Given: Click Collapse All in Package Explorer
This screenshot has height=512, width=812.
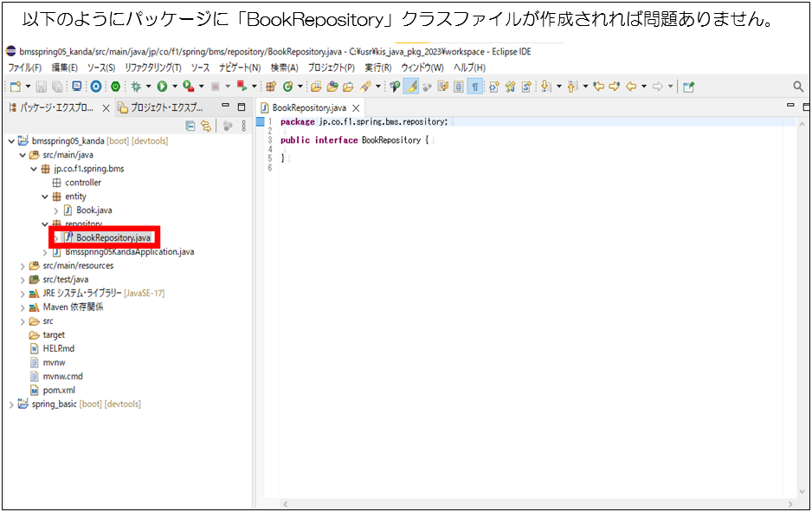Looking at the screenshot, I should click(190, 126).
